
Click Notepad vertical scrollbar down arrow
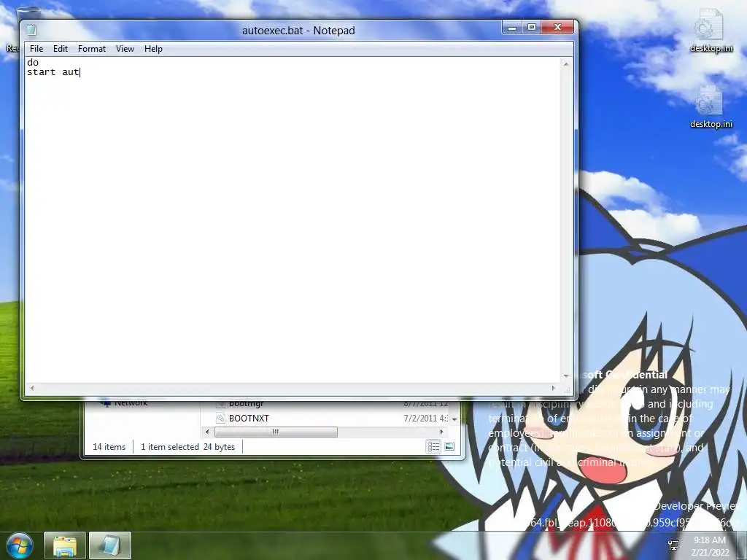tap(566, 376)
